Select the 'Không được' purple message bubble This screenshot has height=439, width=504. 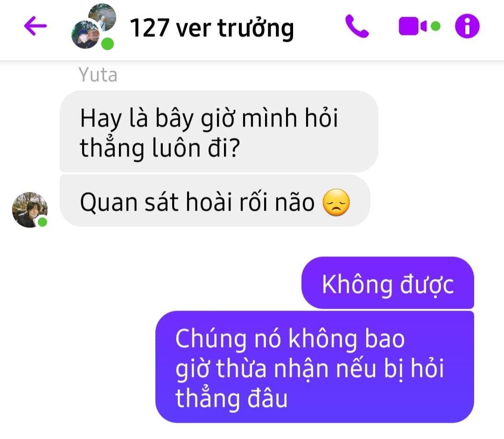tap(388, 283)
